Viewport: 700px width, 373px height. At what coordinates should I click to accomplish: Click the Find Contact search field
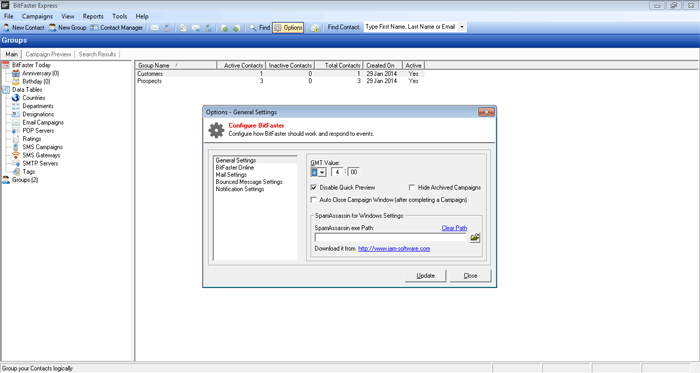tap(411, 27)
